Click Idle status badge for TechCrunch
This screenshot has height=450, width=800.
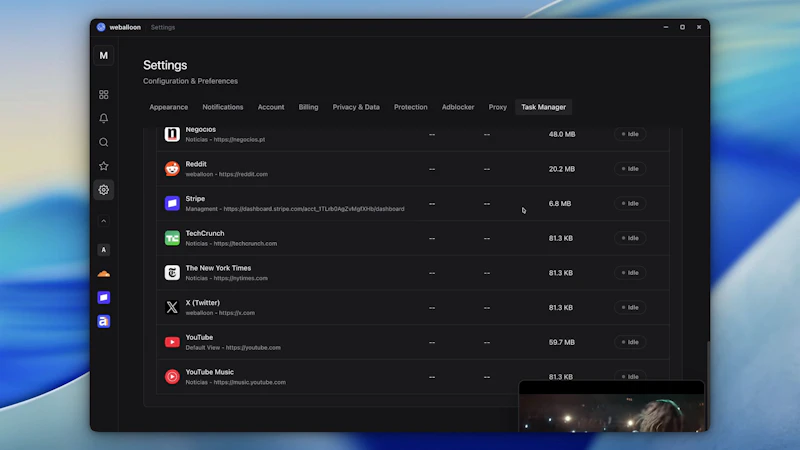tap(630, 238)
